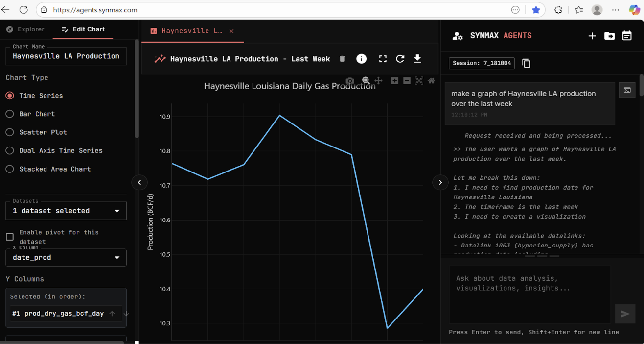Open the Datasets dropdown
The width and height of the screenshot is (644, 344).
click(66, 211)
